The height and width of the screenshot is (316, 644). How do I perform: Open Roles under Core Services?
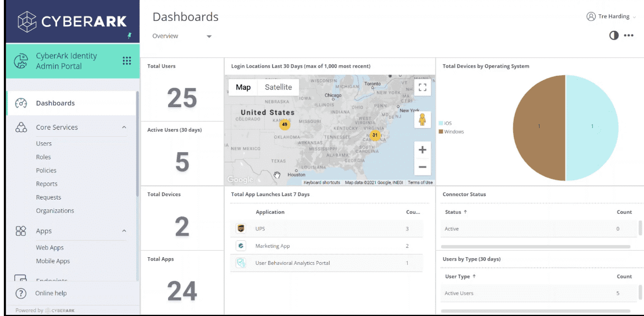tap(43, 157)
